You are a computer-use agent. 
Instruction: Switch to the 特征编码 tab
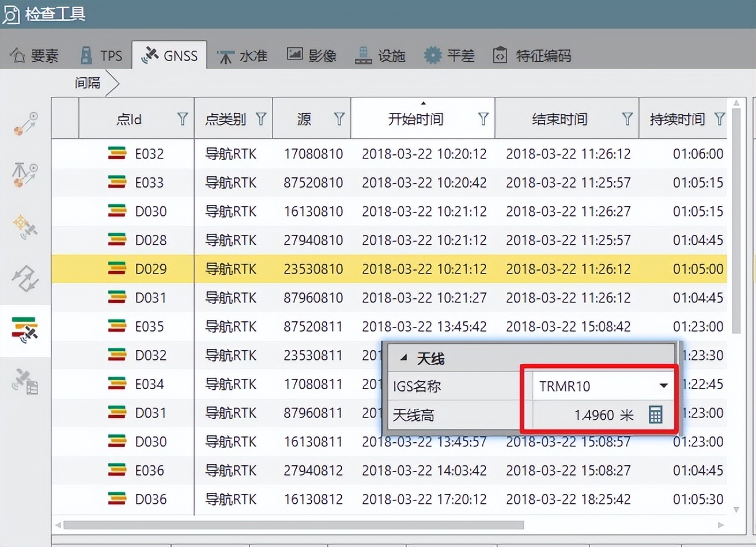[532, 55]
